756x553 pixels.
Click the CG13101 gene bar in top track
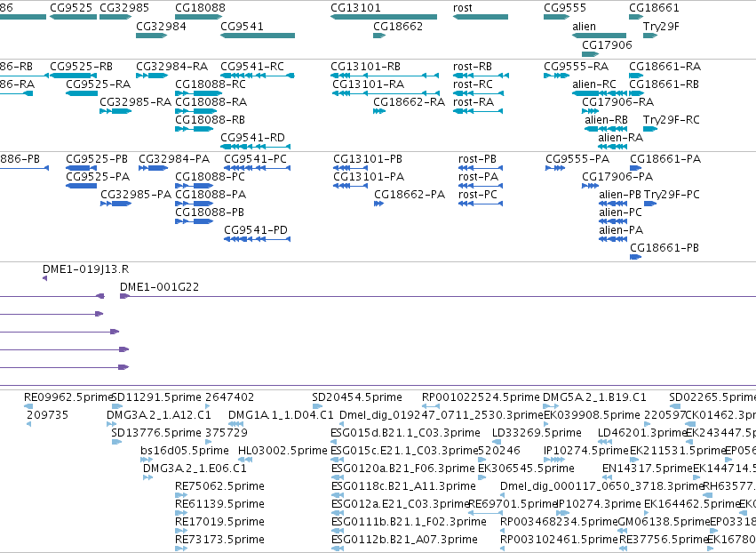point(384,17)
